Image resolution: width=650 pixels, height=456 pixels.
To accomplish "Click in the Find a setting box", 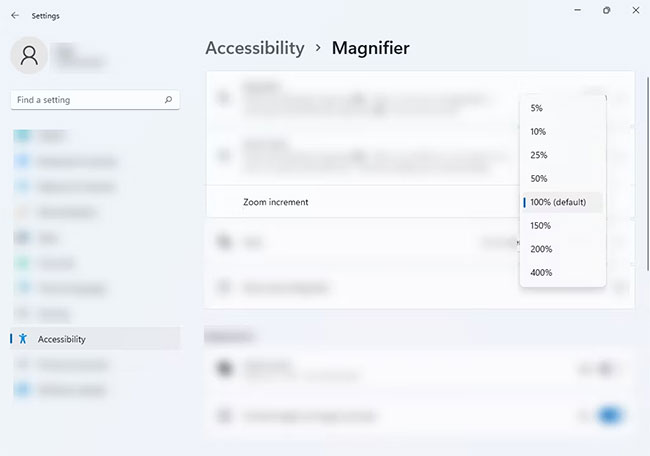I will click(x=85, y=100).
